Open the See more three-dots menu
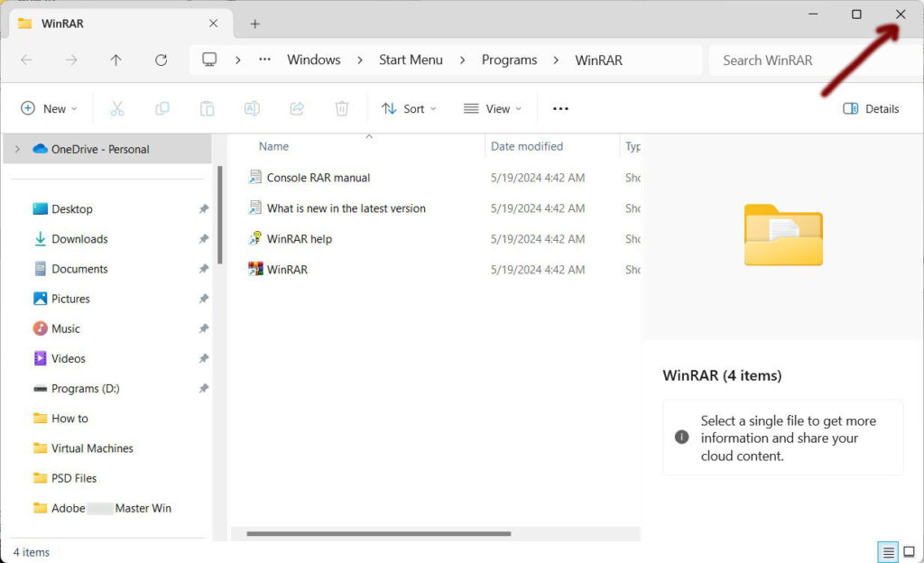 point(560,109)
